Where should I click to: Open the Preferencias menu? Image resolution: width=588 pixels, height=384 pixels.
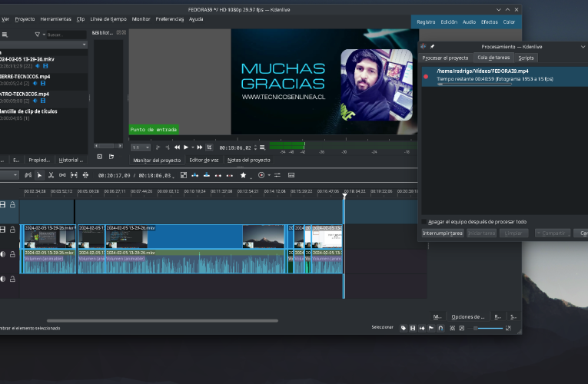170,19
